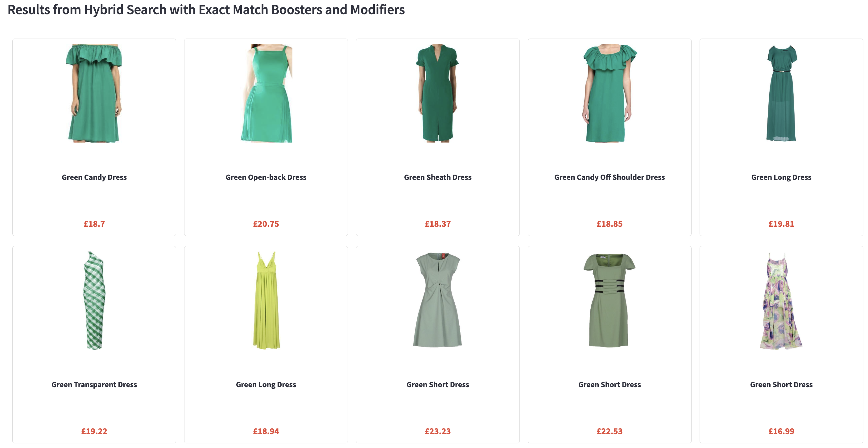This screenshot has height=448, width=868.
Task: View the Green Sheath Dress photo
Action: (437, 93)
